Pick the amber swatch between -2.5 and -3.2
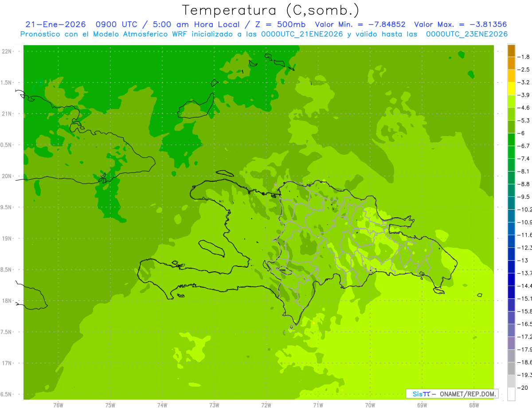The image size is (532, 411). [511, 76]
